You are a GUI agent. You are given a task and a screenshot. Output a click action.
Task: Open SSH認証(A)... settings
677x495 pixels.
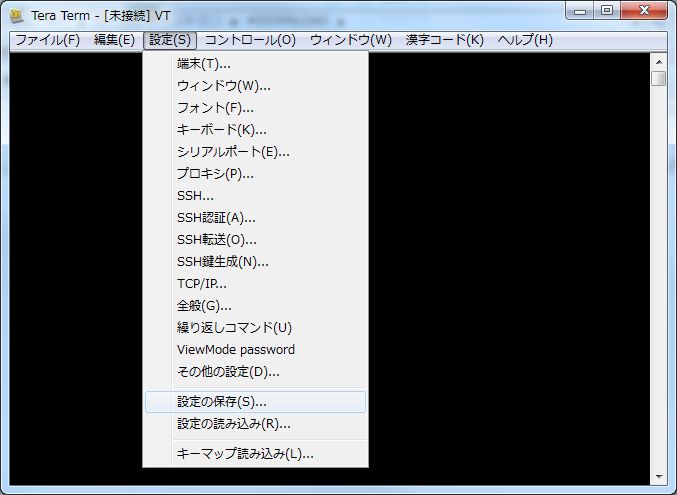[216, 218]
